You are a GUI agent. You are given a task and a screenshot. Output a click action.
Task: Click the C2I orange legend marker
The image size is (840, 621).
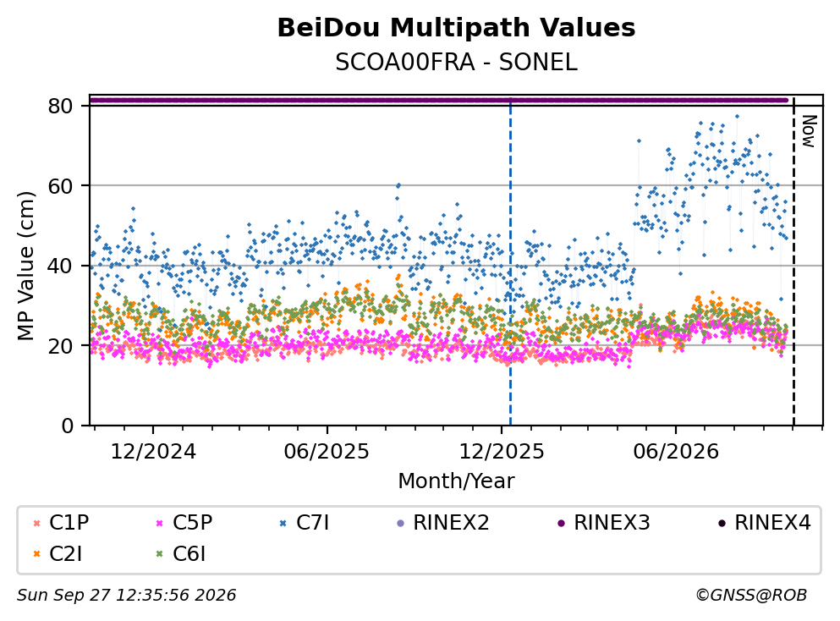(36, 554)
